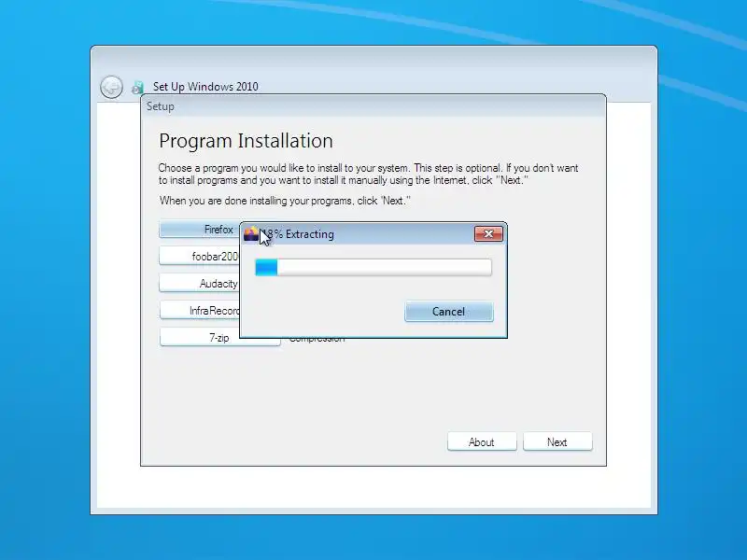
Task: Proceed with the Next button
Action: pyautogui.click(x=557, y=441)
